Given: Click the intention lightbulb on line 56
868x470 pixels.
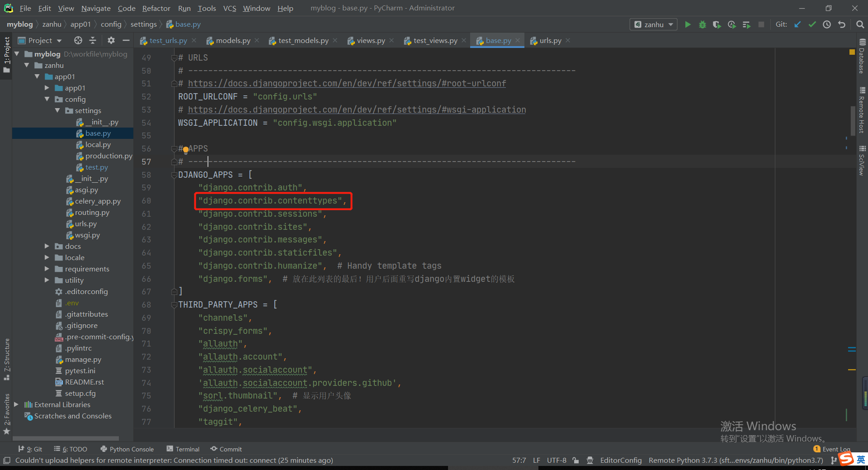Looking at the screenshot, I should point(185,150).
